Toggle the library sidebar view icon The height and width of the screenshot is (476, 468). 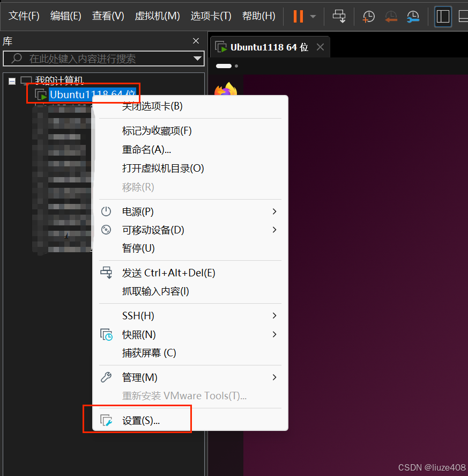443,17
